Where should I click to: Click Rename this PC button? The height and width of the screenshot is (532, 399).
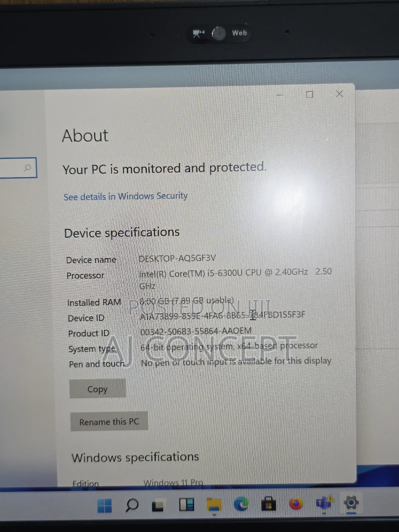coord(109,422)
